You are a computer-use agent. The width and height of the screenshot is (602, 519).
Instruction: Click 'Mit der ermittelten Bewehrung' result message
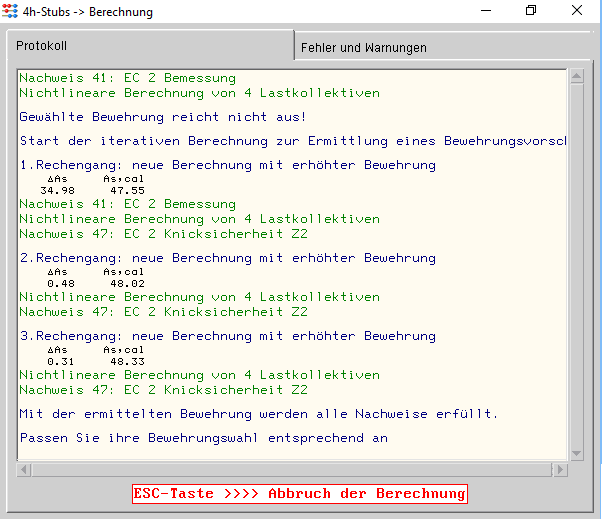tap(258, 414)
